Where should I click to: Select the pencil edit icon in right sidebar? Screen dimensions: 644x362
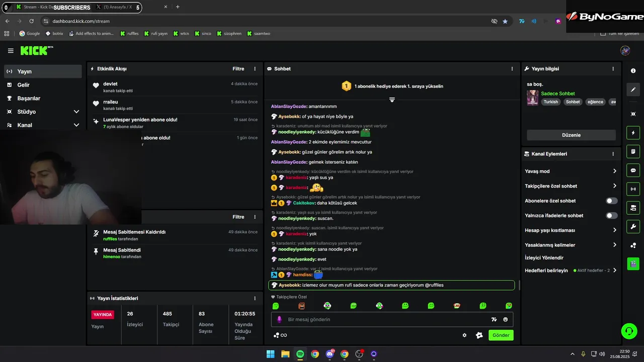click(633, 89)
